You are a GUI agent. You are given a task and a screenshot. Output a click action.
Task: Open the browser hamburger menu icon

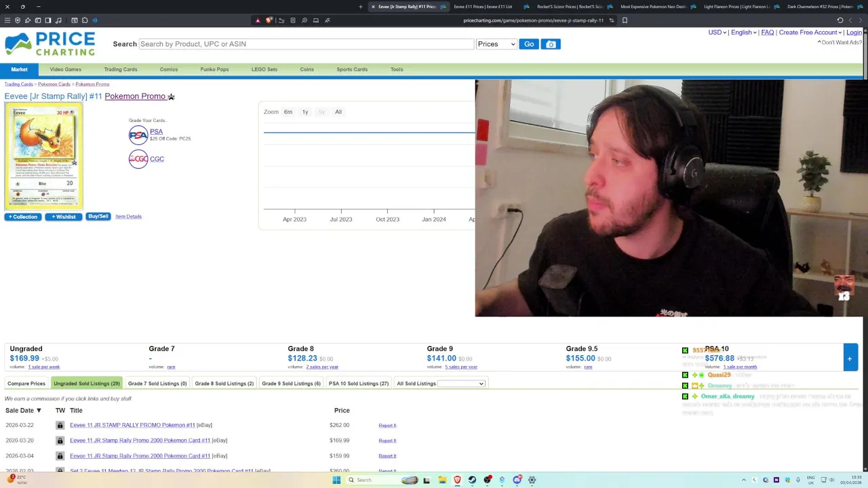click(7, 20)
